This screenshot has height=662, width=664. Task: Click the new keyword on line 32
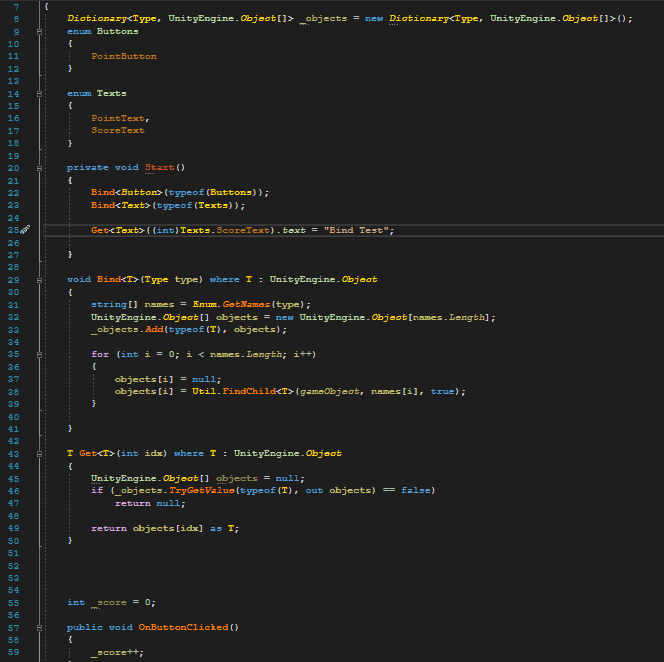pos(285,317)
